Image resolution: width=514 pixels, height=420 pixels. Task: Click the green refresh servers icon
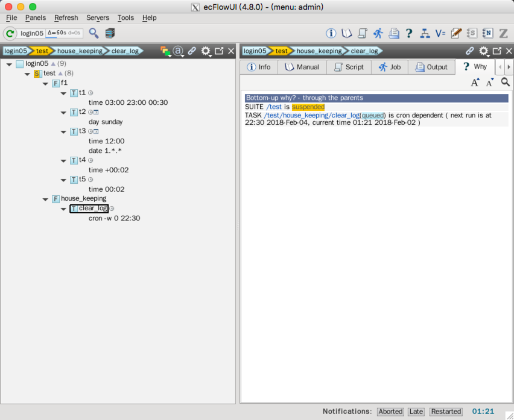point(10,33)
